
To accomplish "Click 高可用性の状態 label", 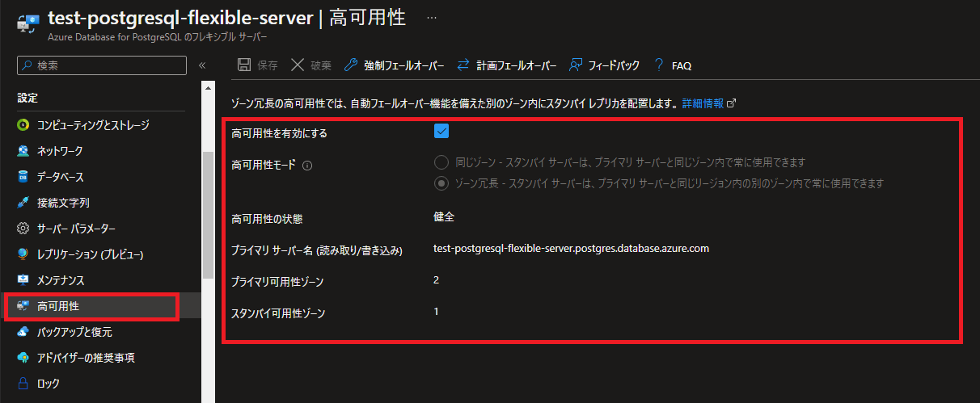I will pyautogui.click(x=268, y=219).
